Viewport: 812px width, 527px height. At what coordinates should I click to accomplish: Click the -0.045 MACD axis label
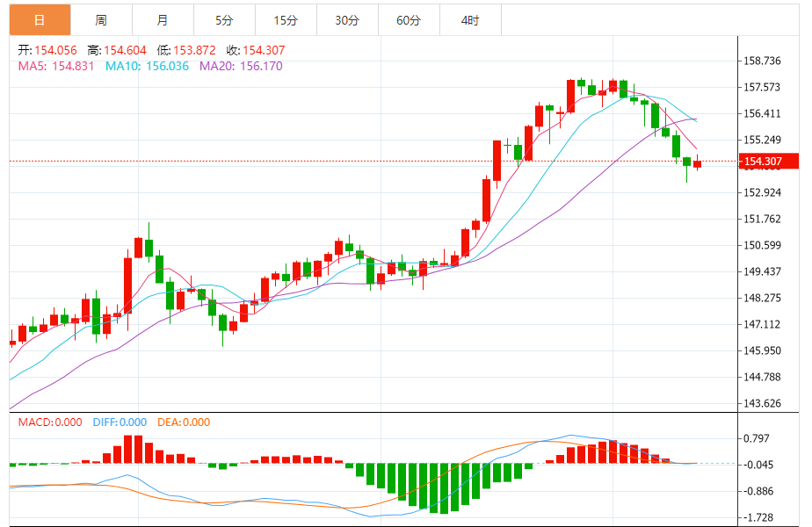tap(758, 465)
